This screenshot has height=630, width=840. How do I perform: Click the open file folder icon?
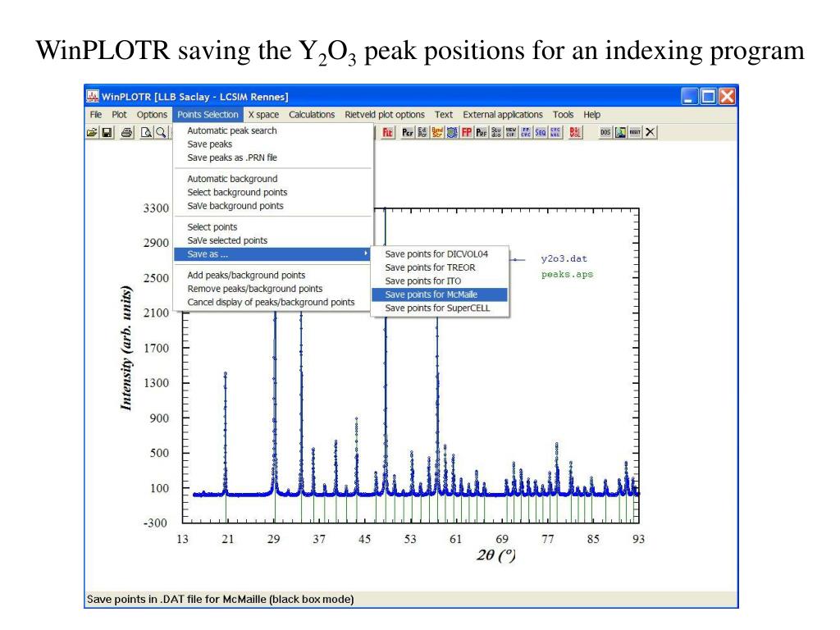(x=92, y=132)
